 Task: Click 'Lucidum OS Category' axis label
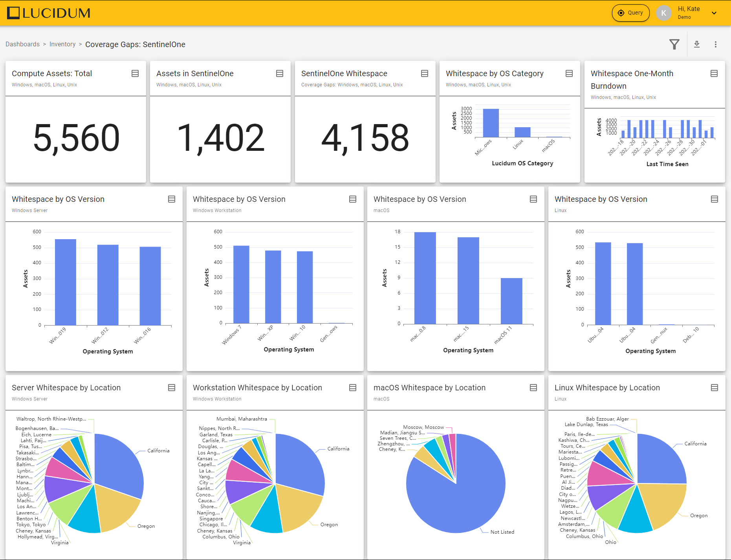(522, 163)
